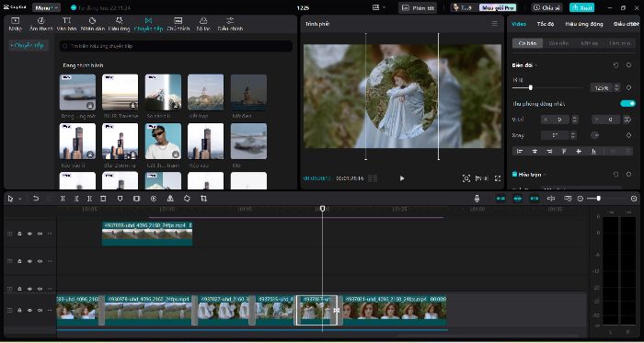Click the Tỉ lệ scale slider handle
This screenshot has height=343, width=644.
531,87
